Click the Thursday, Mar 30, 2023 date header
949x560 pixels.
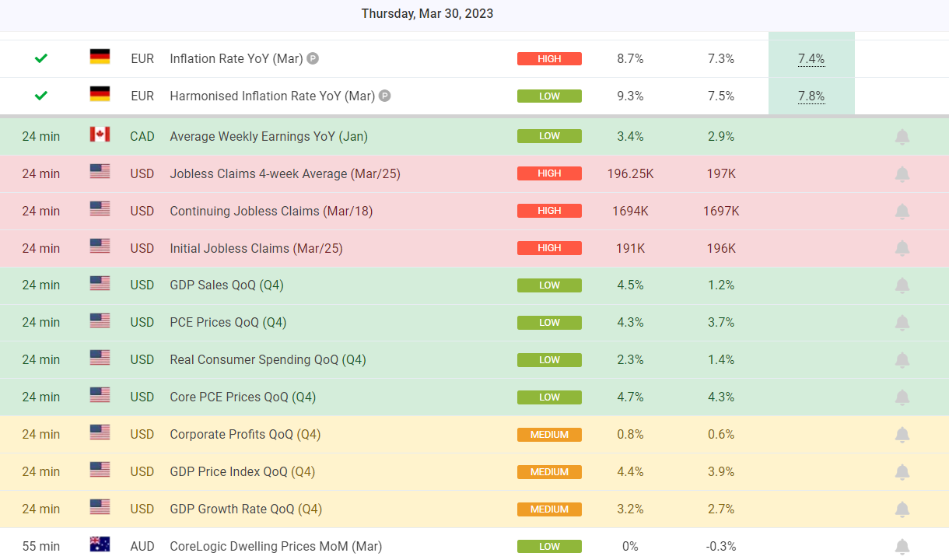(427, 14)
